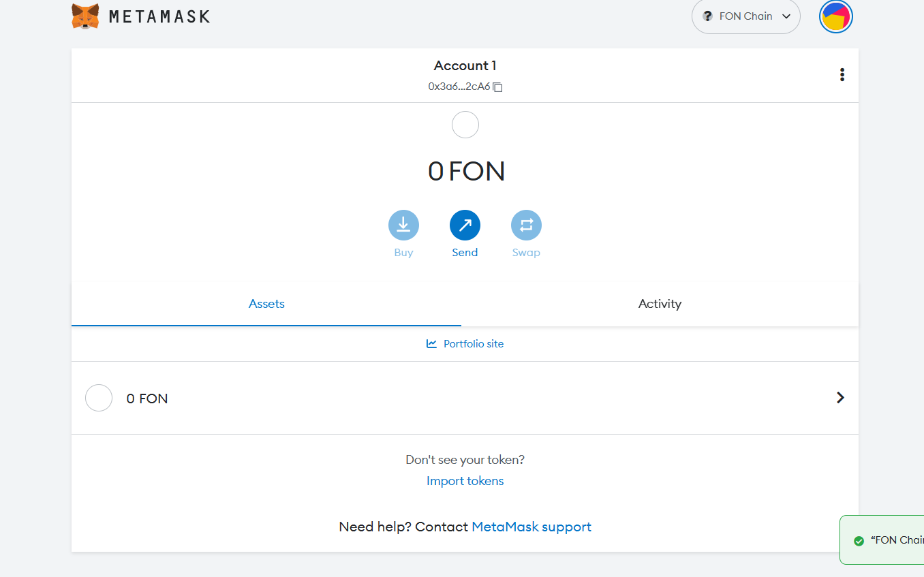Click the Buy download-arrow icon
Viewport: 924px width, 577px height.
(403, 225)
